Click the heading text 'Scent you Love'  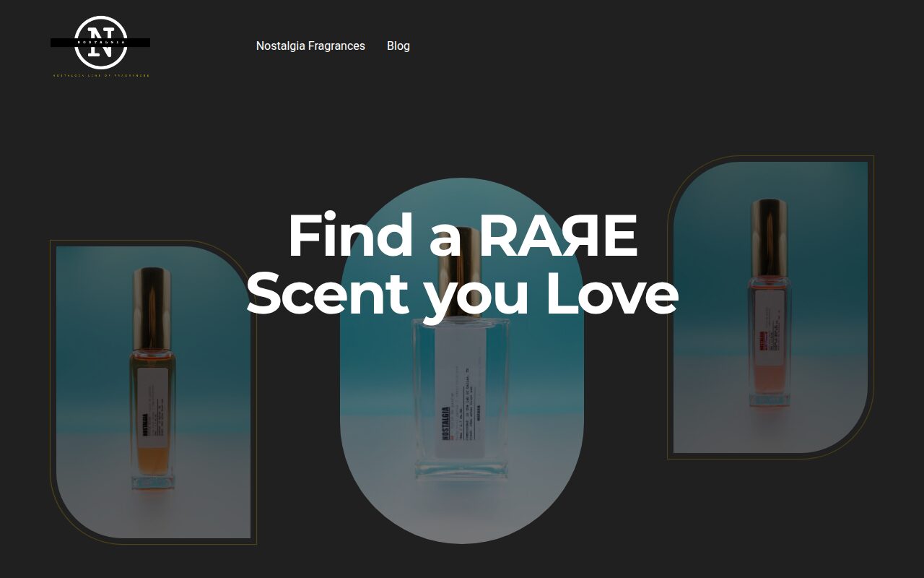click(462, 293)
